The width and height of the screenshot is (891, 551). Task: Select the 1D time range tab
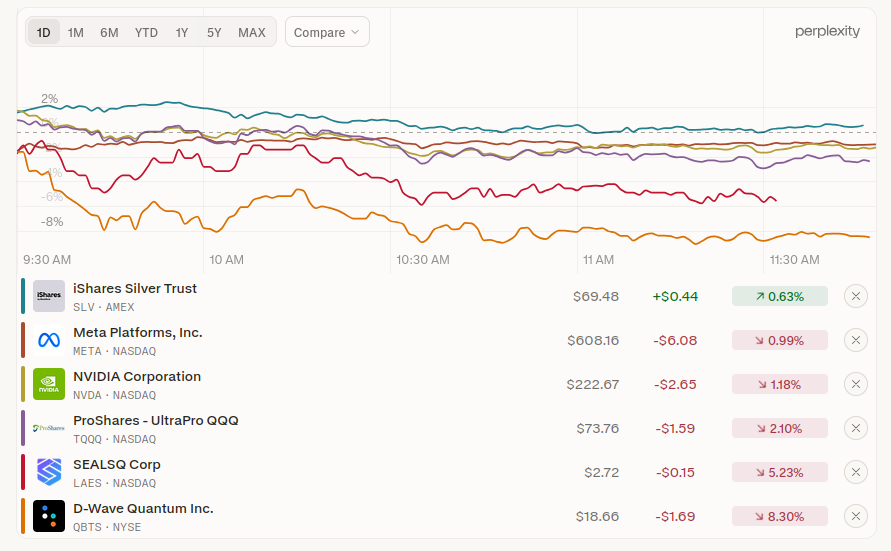pyautogui.click(x=43, y=32)
